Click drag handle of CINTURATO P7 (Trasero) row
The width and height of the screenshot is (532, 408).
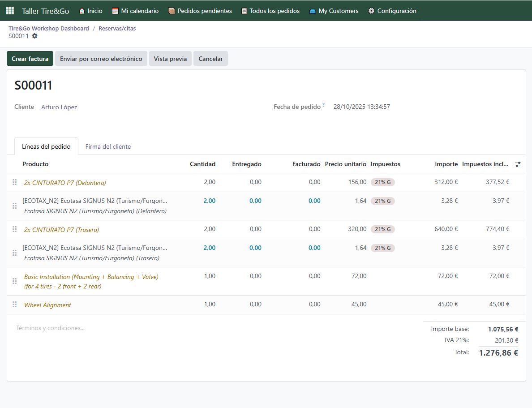point(15,229)
